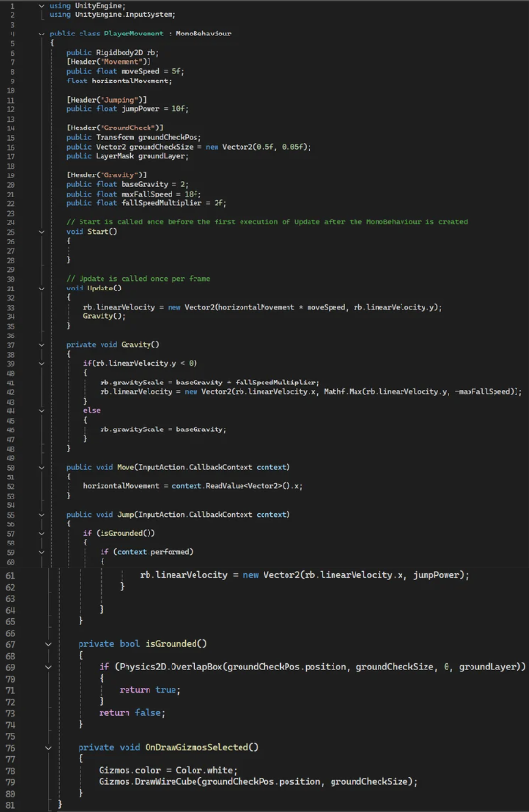
Task: Collapse the void Update() method
Action: pos(41,289)
